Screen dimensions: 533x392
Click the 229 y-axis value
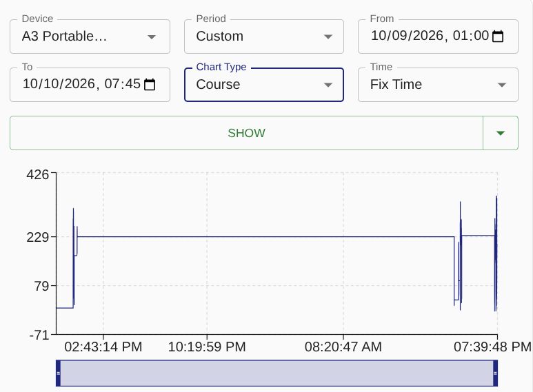[38, 237]
